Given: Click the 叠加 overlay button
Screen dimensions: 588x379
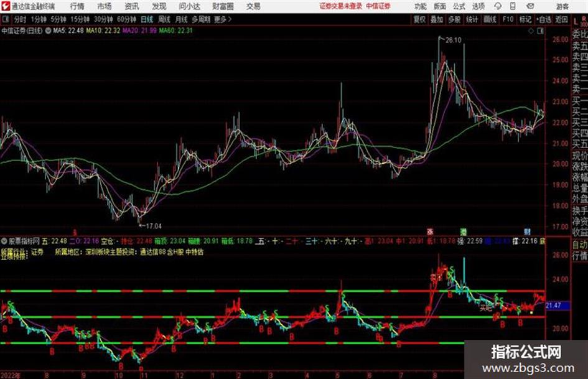Looking at the screenshot, I should (x=437, y=19).
